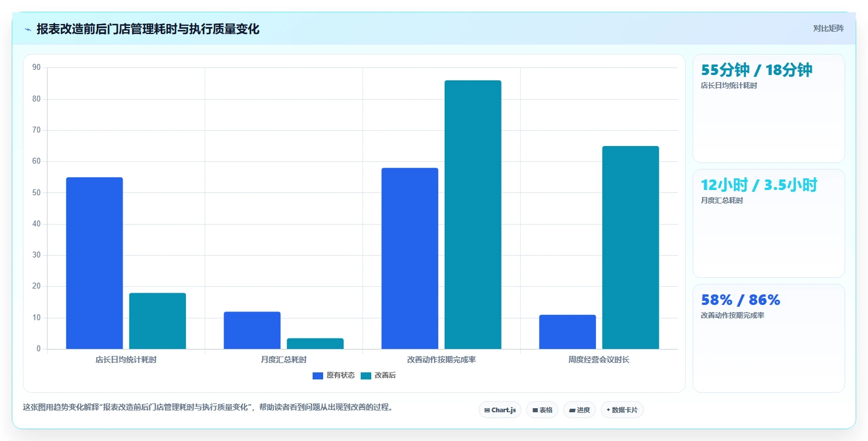Click the blue 原有状态 legend swatch
868x441 pixels.
click(x=318, y=375)
